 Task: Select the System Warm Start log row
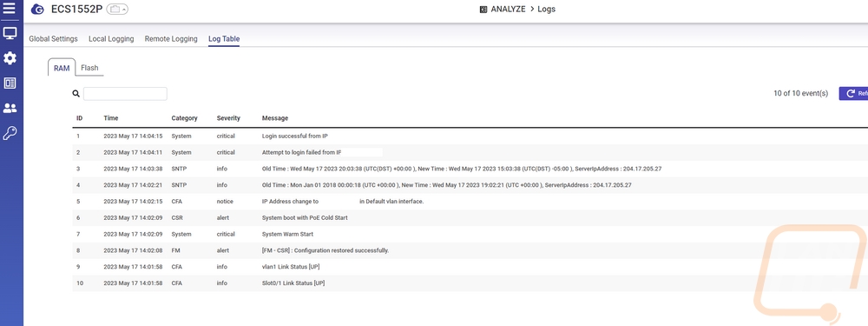click(470, 234)
